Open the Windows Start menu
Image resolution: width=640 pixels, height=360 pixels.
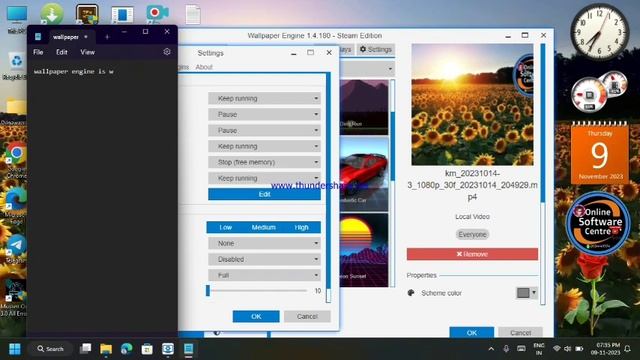pyautogui.click(x=15, y=349)
